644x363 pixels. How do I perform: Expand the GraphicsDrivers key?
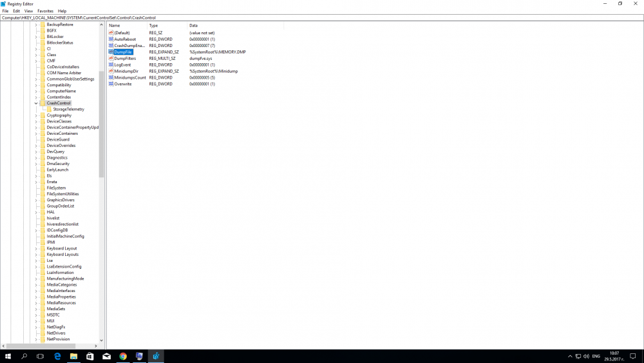coord(36,201)
